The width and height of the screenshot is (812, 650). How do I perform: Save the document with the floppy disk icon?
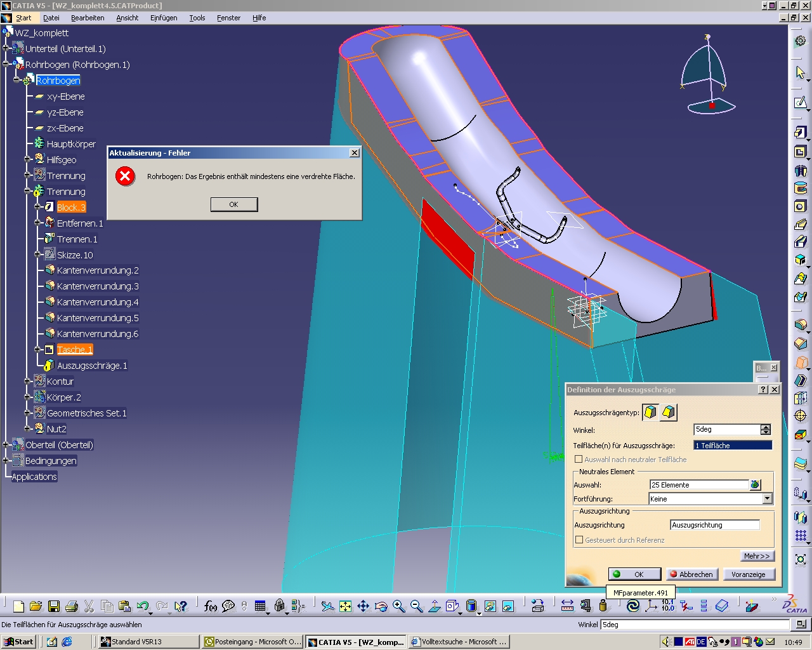pyautogui.click(x=54, y=606)
